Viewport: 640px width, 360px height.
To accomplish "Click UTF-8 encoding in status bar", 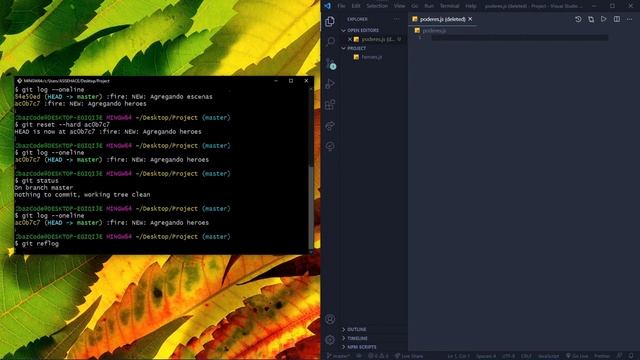I will click(x=508, y=356).
